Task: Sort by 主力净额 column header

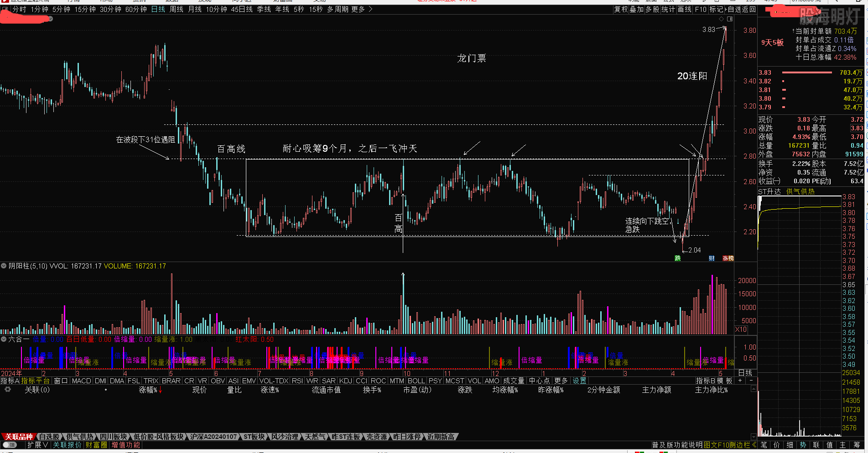Action: coord(656,390)
